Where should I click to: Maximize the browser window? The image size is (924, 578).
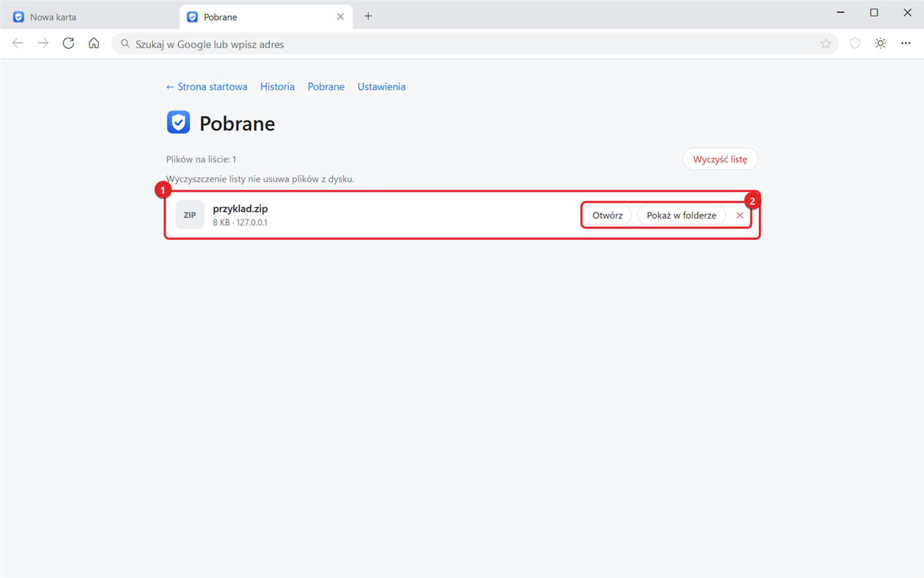[x=874, y=13]
